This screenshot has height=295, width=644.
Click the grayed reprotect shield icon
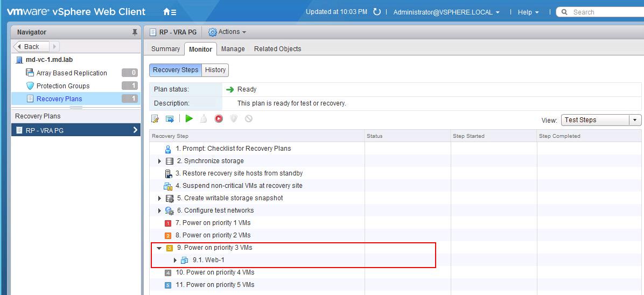pyautogui.click(x=233, y=119)
